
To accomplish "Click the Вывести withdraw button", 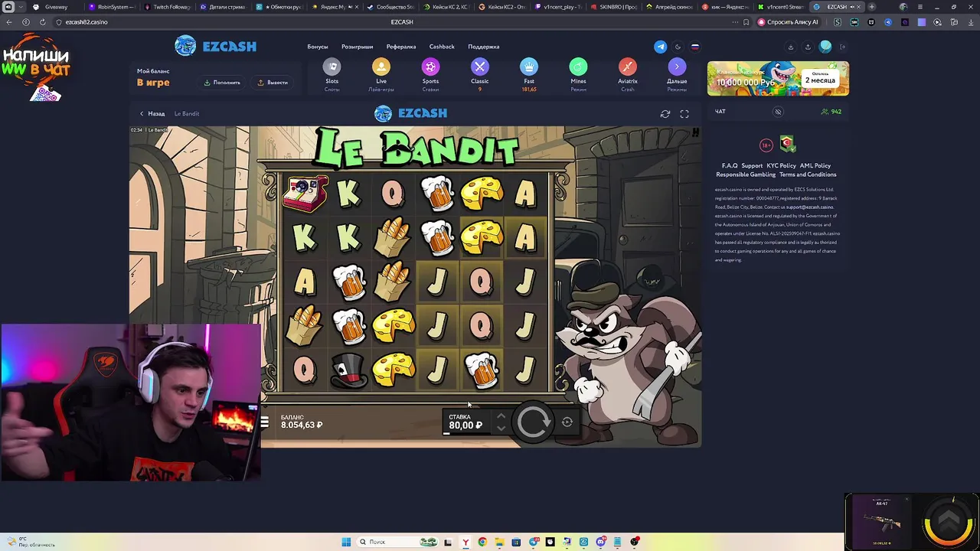I will tap(273, 83).
